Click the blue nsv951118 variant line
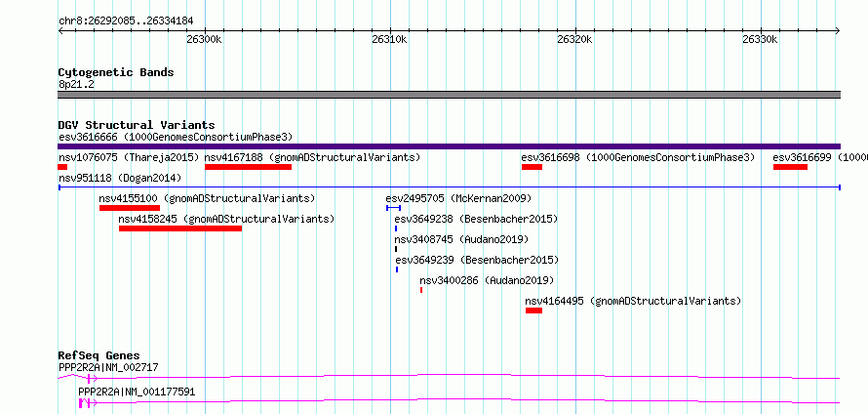Image resolution: width=868 pixels, height=414 pixels. tap(449, 187)
